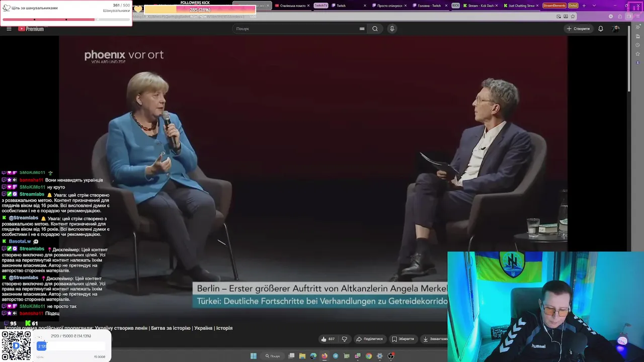Viewport: 644px width, 362px height.
Task: Click the Завантажити download button
Action: tap(435, 339)
